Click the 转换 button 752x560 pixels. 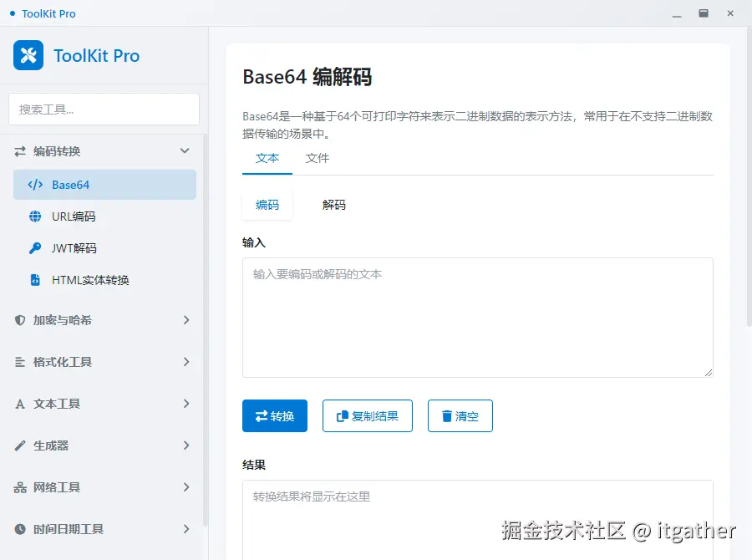[x=275, y=416]
